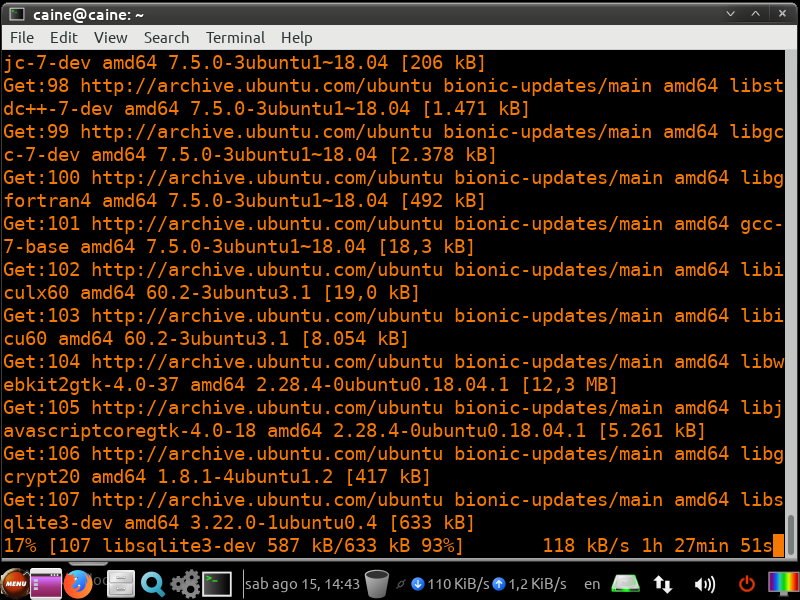Open the Help menu
The height and width of the screenshot is (600, 800).
[296, 38]
